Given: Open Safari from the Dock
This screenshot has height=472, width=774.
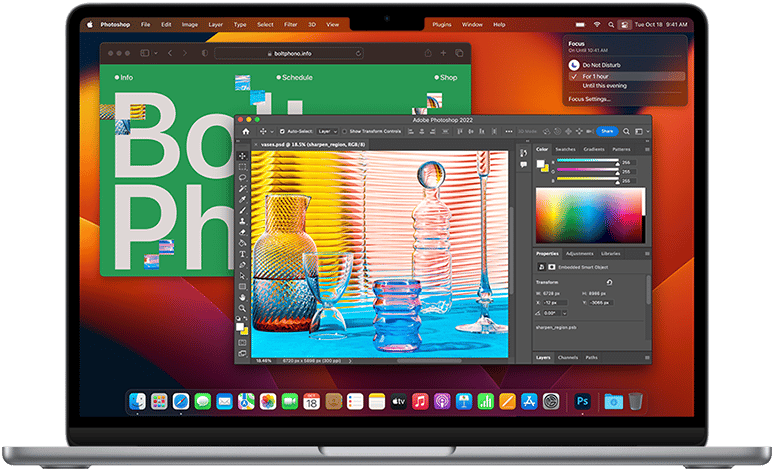Looking at the screenshot, I should [181, 401].
